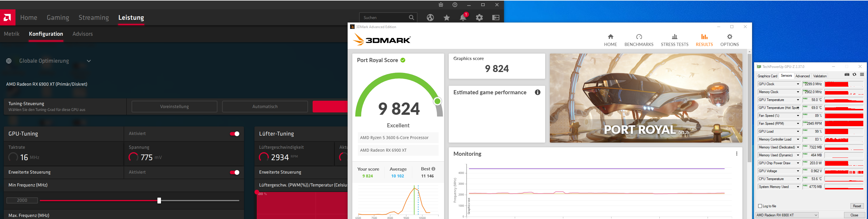Click the Min Frequenz slider handle
The height and width of the screenshot is (219, 868).
point(159,201)
